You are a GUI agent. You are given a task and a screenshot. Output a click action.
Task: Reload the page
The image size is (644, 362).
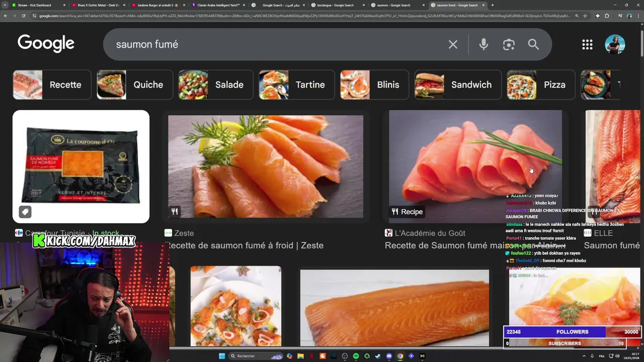pos(23,16)
